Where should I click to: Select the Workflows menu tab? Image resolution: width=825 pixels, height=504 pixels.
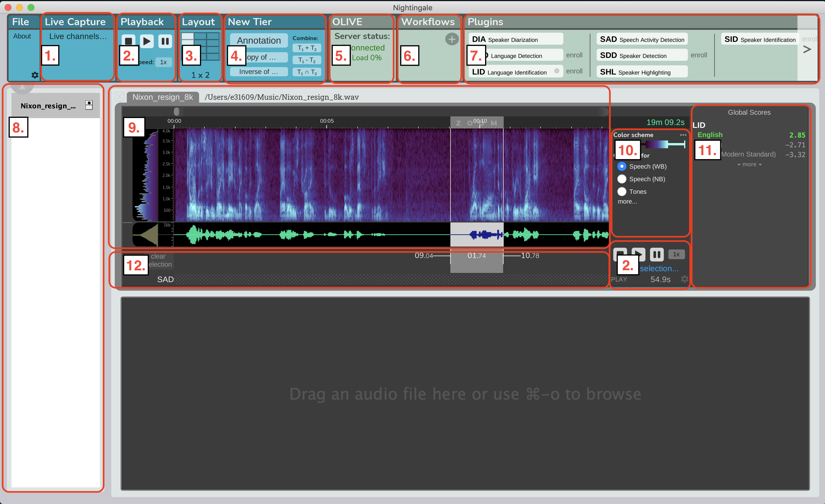point(428,22)
